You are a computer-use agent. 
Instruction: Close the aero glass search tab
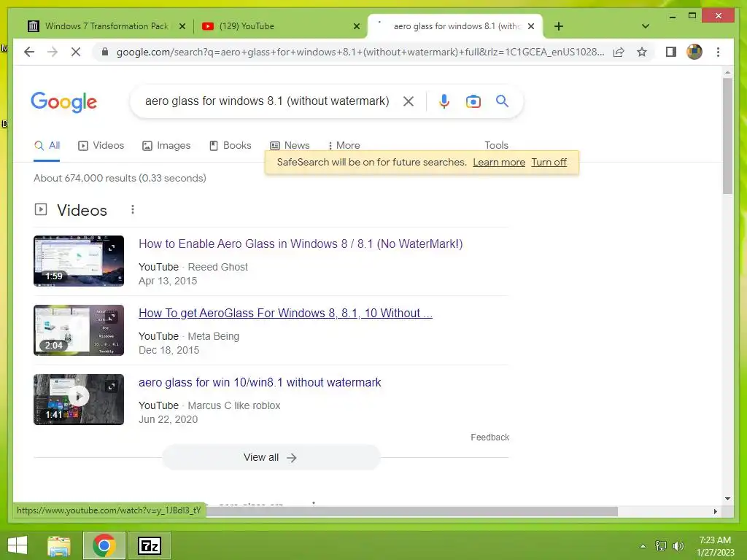[x=531, y=26]
